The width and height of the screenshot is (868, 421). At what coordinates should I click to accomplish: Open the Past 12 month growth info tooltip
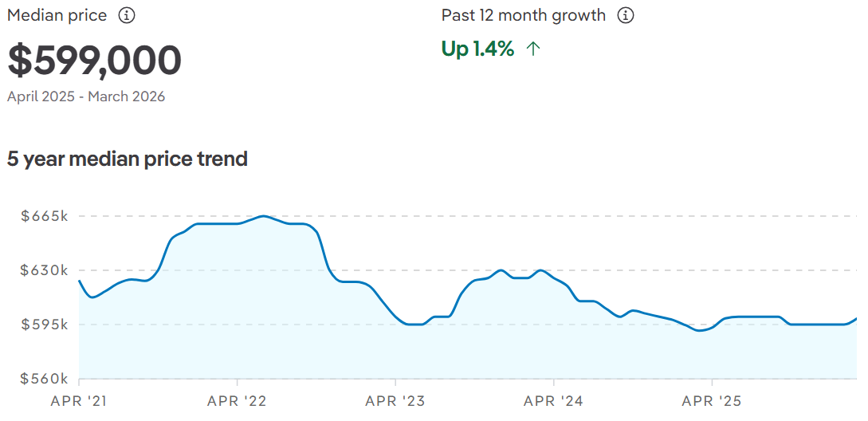[626, 15]
